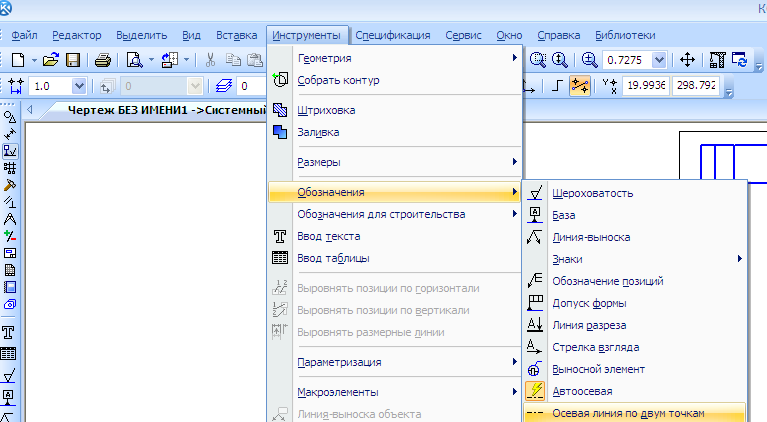767x422 pixels.
Task: Click the Print icon
Action: coord(103,60)
